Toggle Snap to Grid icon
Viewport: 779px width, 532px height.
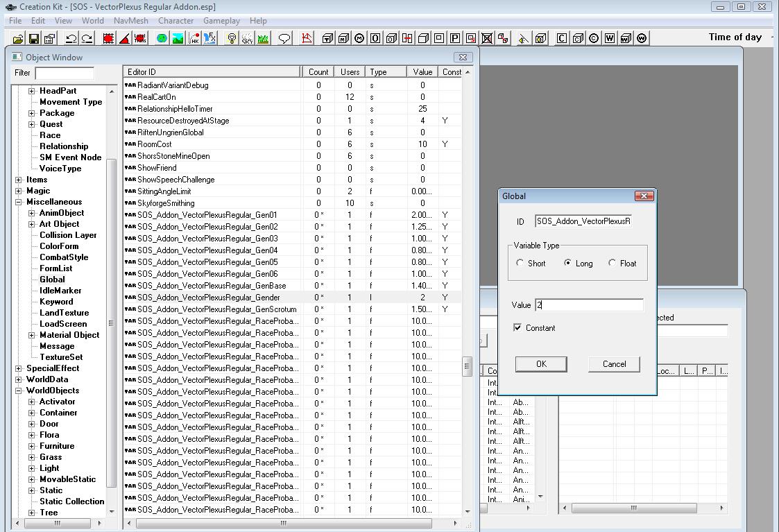pyautogui.click(x=108, y=38)
